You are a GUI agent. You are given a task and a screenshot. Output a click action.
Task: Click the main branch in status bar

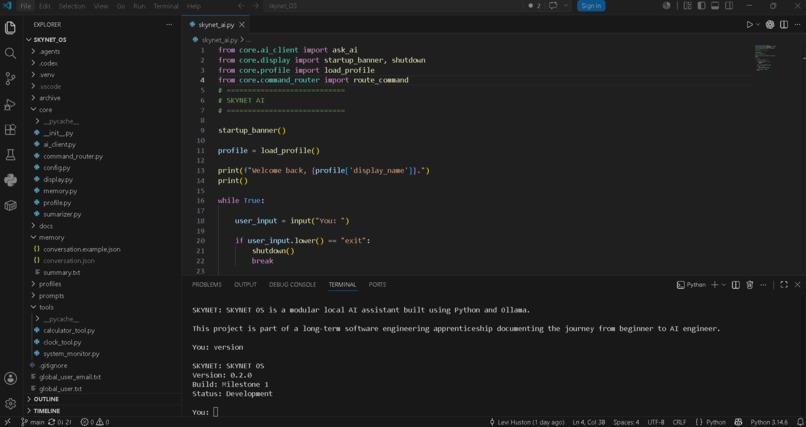(32, 422)
